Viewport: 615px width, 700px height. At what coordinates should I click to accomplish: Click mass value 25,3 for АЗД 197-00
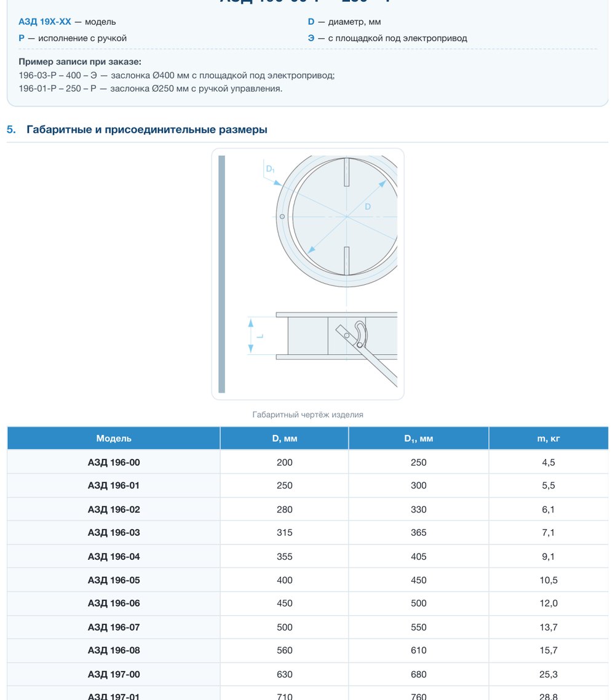pos(549,675)
